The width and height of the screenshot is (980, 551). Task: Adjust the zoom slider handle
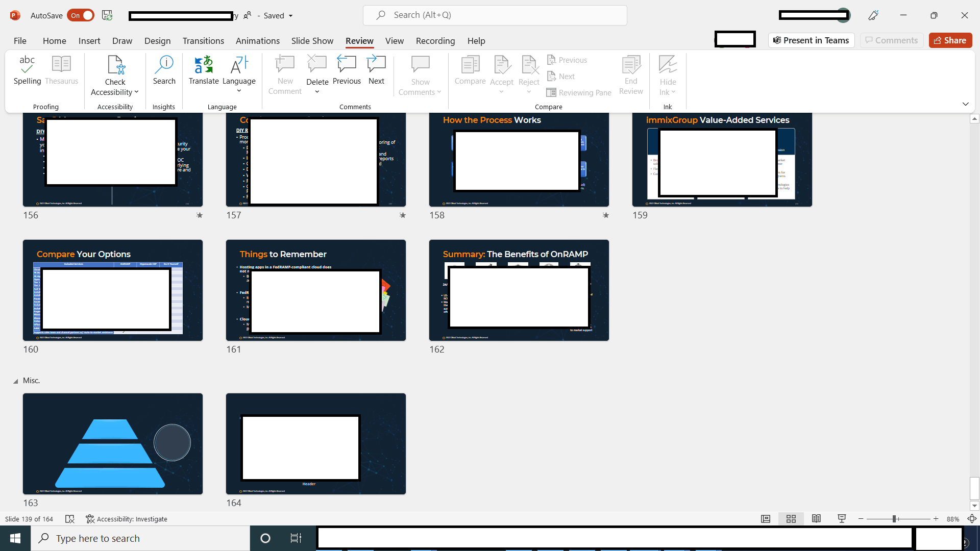point(894,519)
